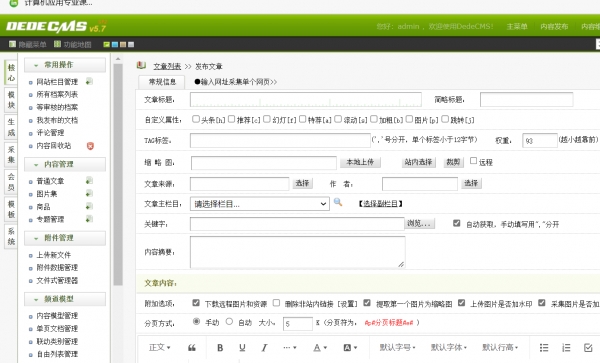Open the 默认字号 font size dropdown
This screenshot has width=600, height=363.
[397, 347]
